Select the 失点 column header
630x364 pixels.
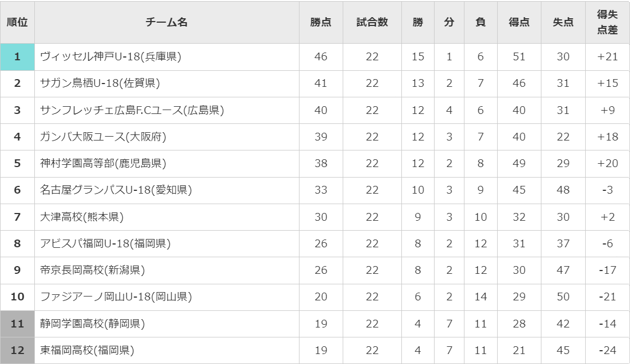tap(563, 22)
